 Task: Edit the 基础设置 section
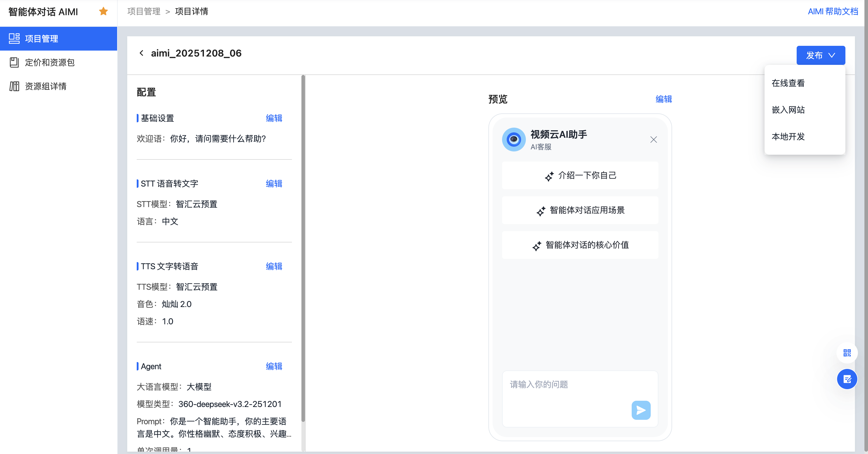(273, 118)
